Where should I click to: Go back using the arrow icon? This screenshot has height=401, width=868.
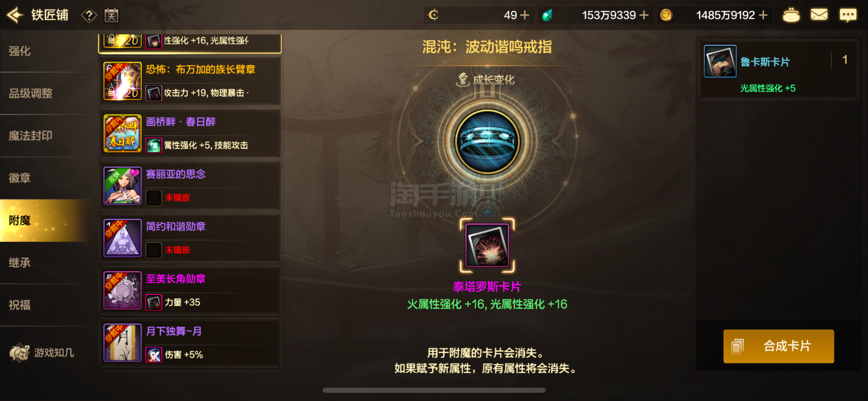tap(15, 15)
